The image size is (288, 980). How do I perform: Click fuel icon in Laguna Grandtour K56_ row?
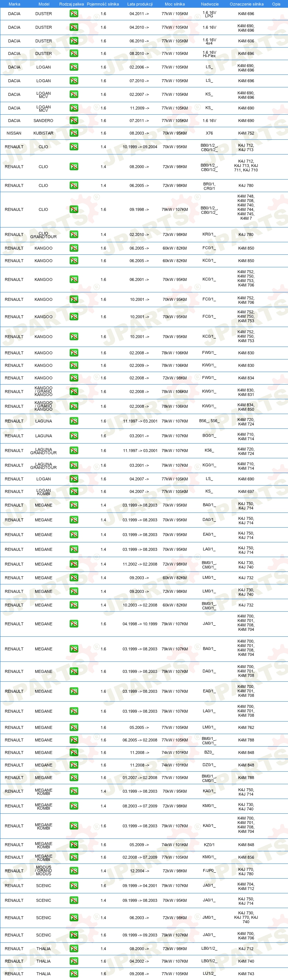(x=74, y=451)
